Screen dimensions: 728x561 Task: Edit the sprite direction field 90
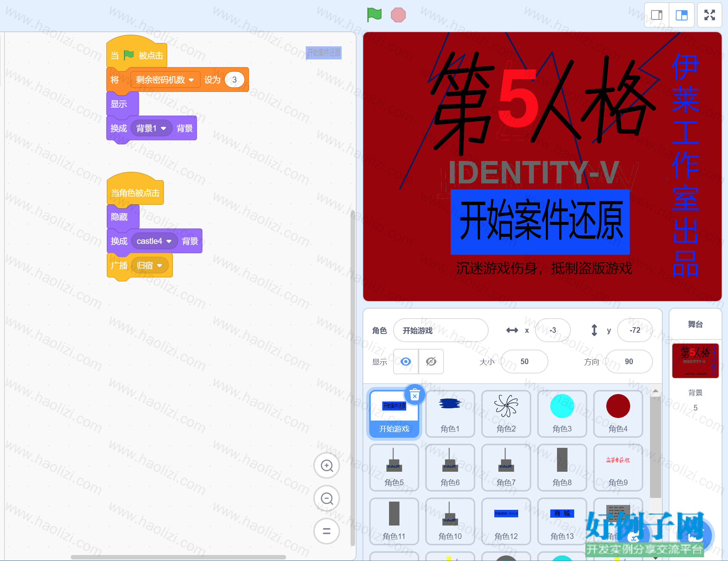tap(629, 362)
